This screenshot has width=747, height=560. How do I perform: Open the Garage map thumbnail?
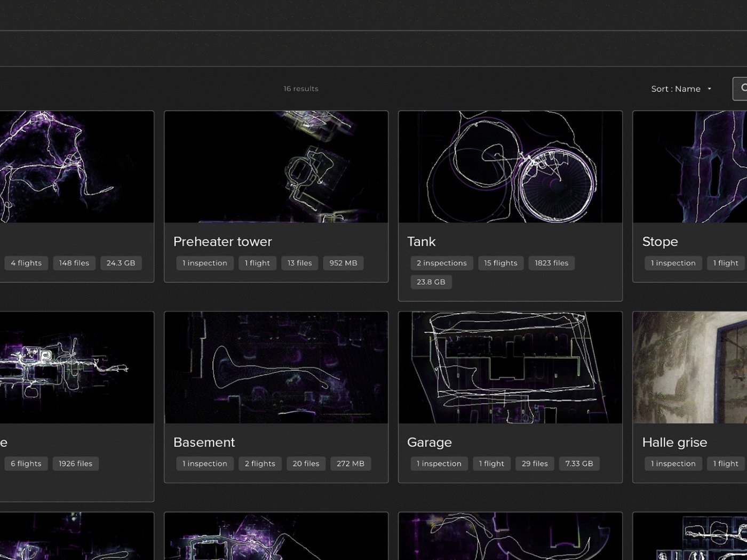click(510, 367)
